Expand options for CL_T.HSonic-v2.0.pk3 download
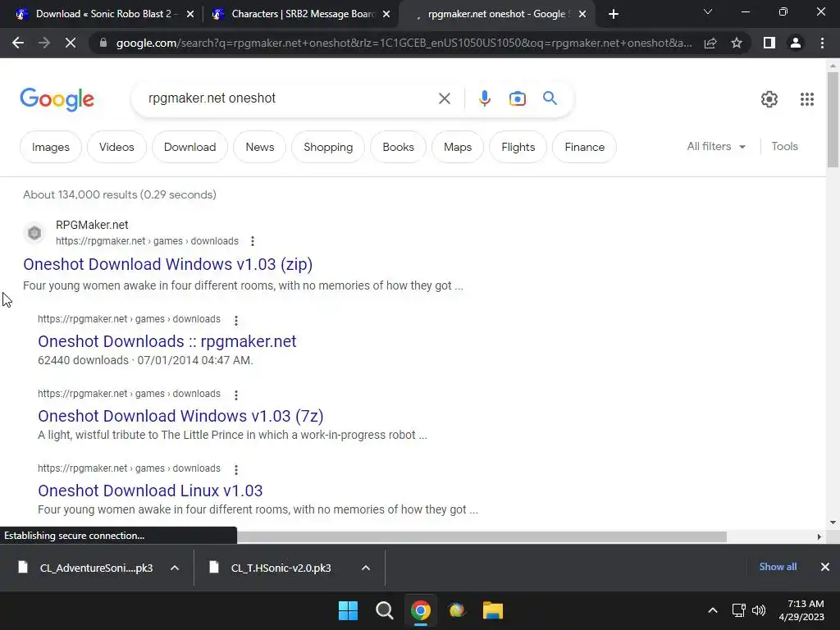840x630 pixels. click(x=366, y=568)
